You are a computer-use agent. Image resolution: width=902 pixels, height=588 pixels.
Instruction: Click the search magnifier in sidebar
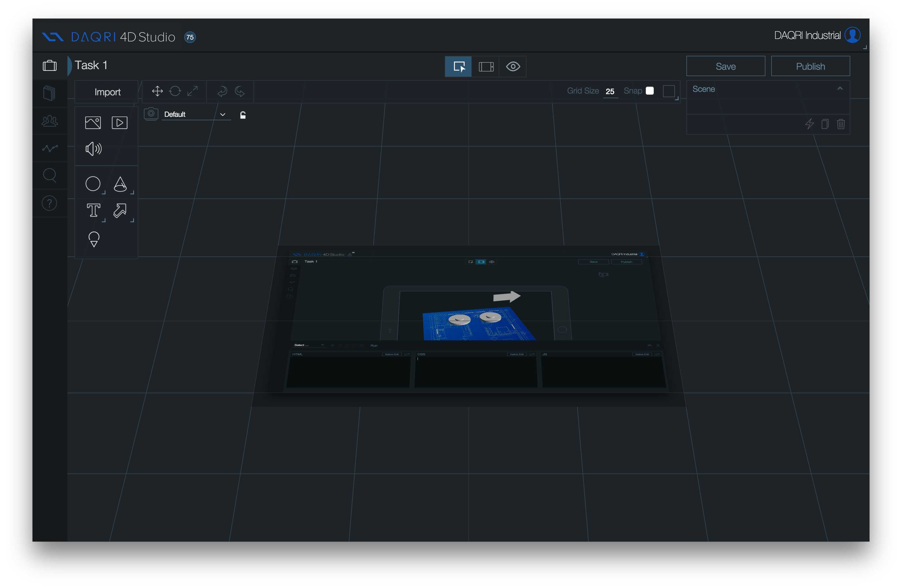coord(50,175)
